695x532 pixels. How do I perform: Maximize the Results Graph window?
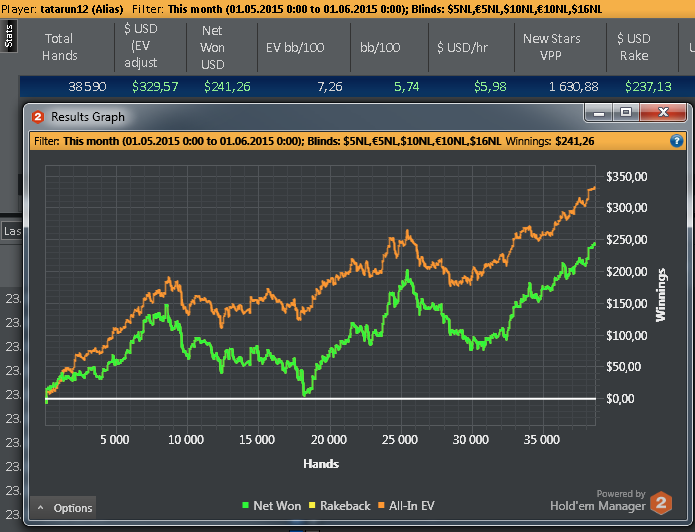coord(626,113)
